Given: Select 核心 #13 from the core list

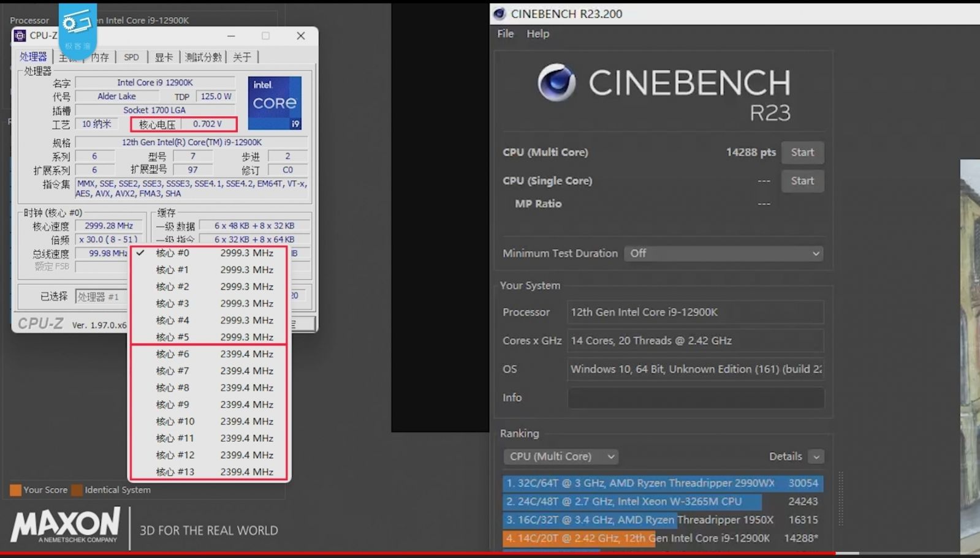Looking at the screenshot, I should click(x=209, y=472).
